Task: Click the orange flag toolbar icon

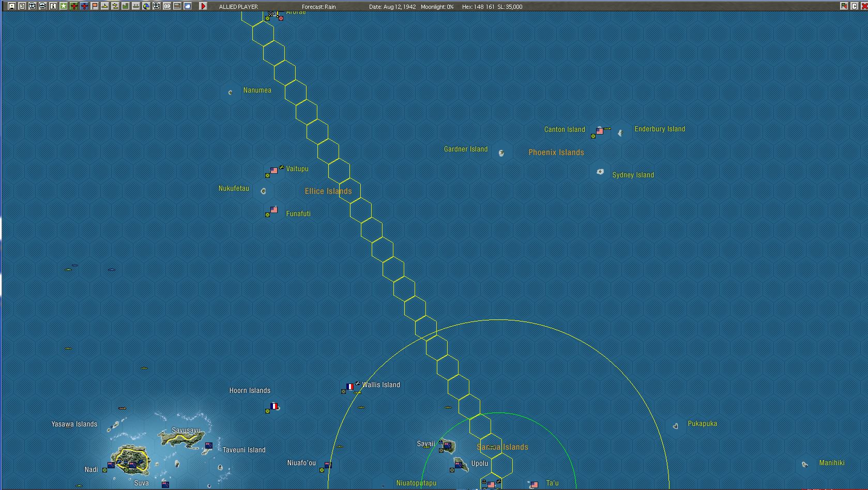Action: coord(95,6)
